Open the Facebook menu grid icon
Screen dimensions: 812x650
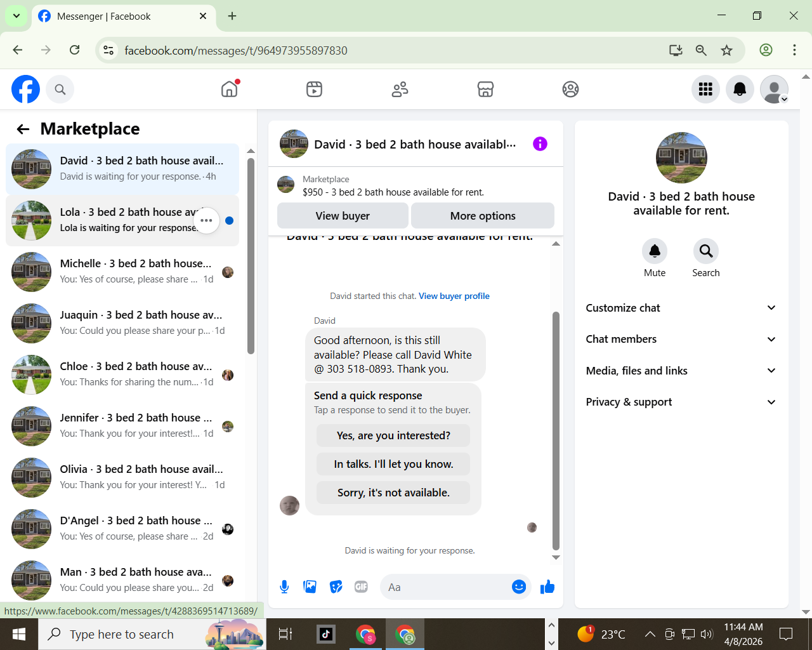pyautogui.click(x=705, y=90)
